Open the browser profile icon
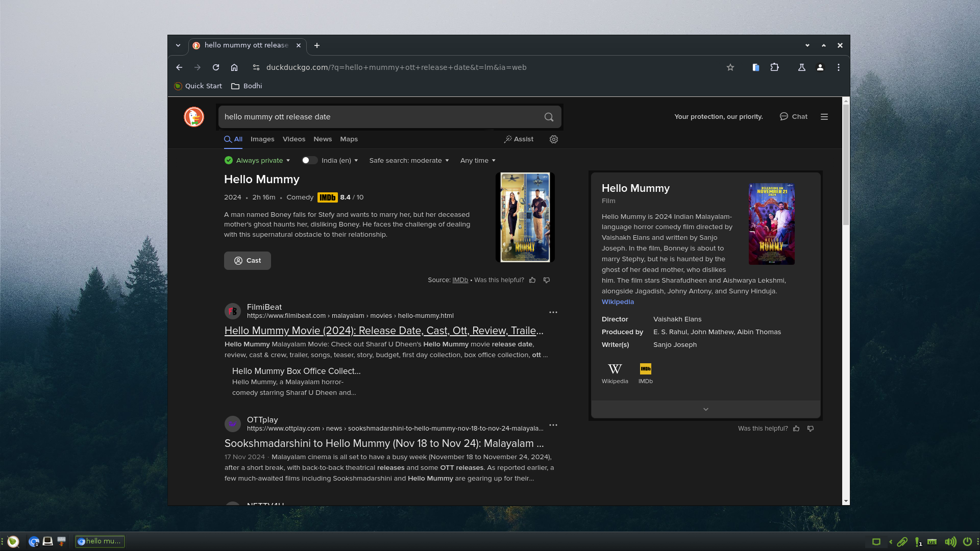Screen dimensions: 980x551 coord(820,67)
